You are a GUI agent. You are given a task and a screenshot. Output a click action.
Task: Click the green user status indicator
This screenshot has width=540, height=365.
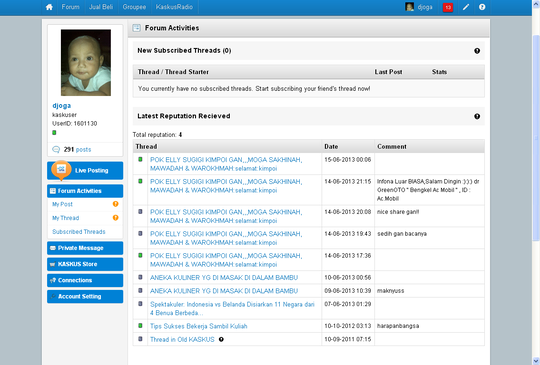pos(54,133)
